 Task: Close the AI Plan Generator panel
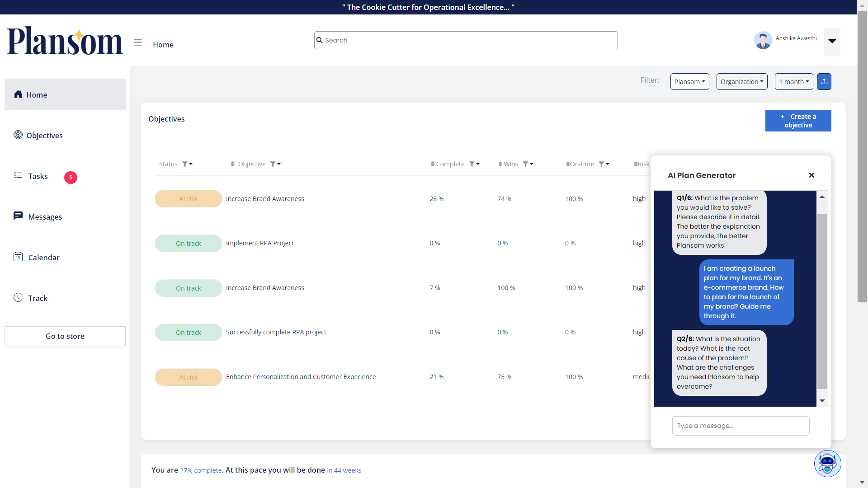coord(811,175)
